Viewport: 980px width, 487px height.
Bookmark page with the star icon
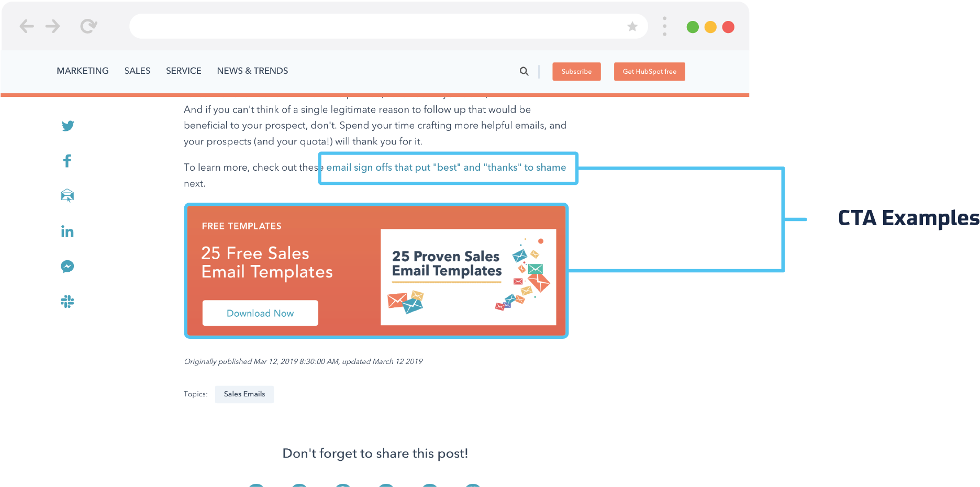(632, 26)
